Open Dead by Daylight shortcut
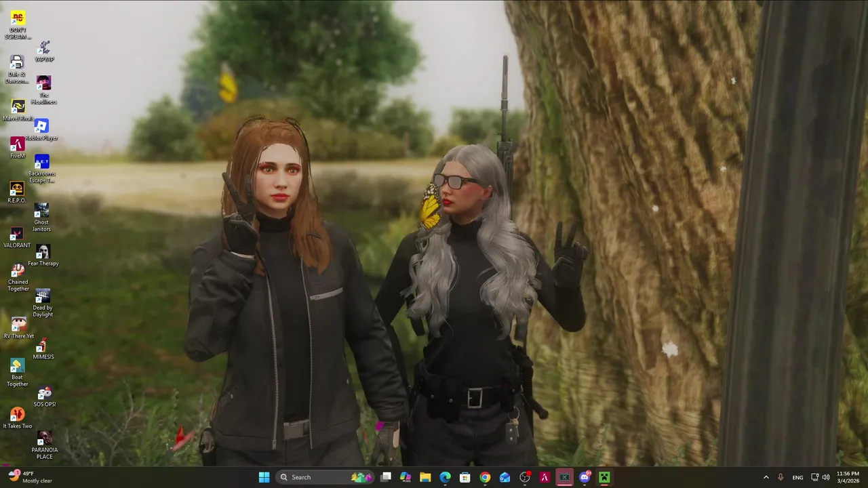The image size is (868, 488). click(x=43, y=303)
